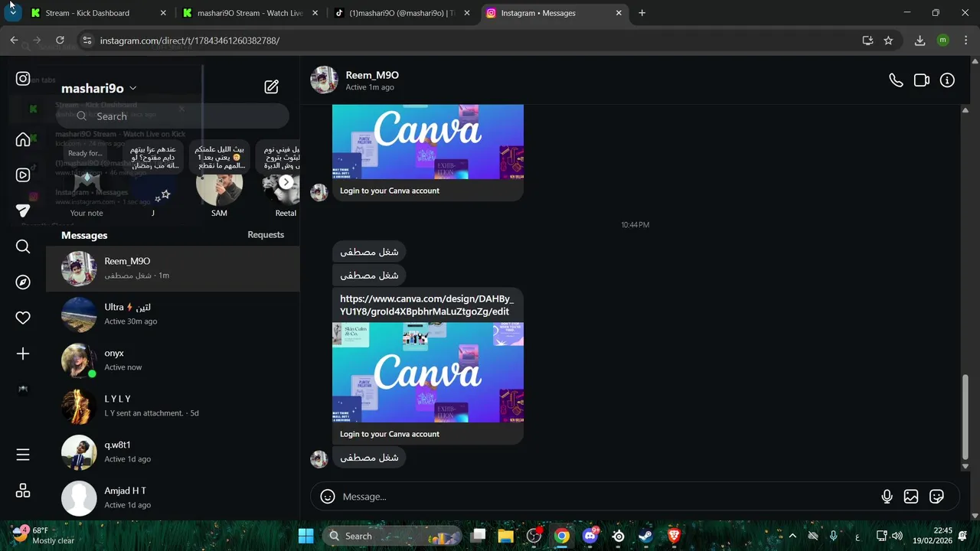Go back to the previous page

[14, 41]
